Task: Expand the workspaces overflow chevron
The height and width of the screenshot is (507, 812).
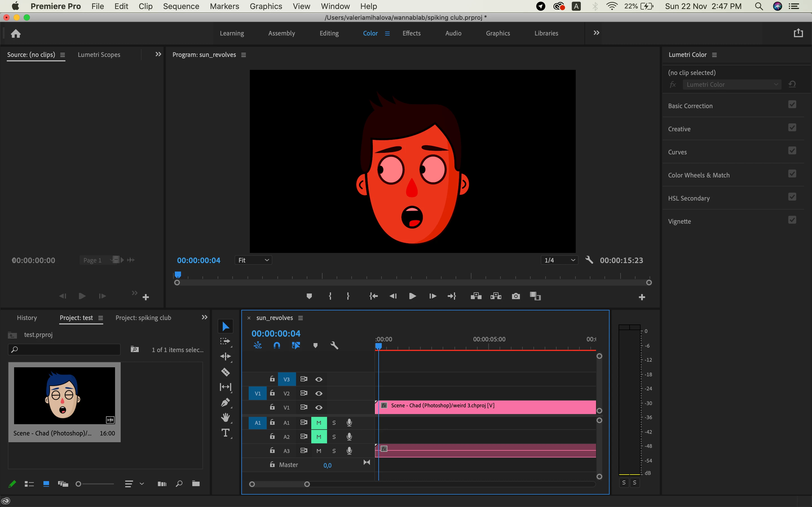Action: click(596, 33)
